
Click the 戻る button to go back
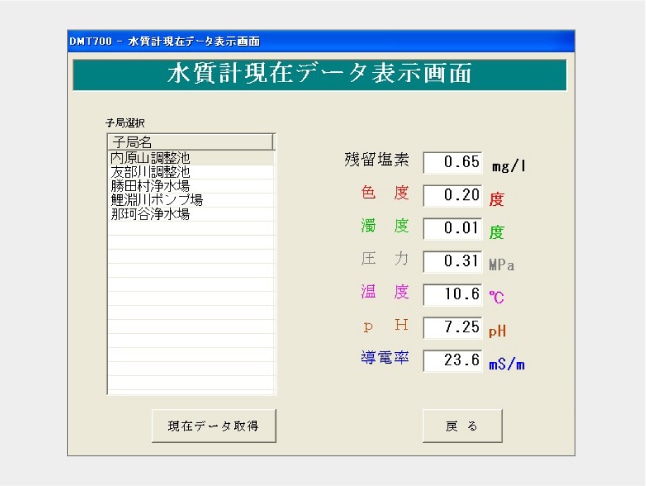click(x=462, y=426)
